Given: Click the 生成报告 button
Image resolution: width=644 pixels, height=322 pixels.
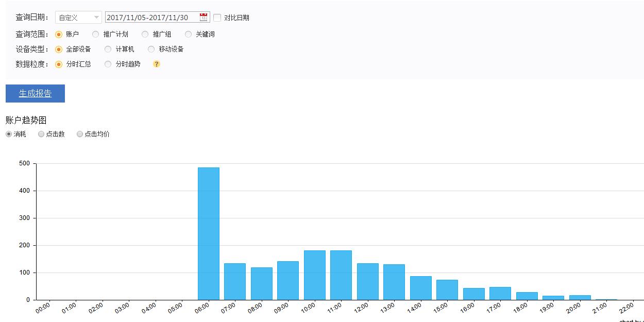Looking at the screenshot, I should click(x=35, y=94).
